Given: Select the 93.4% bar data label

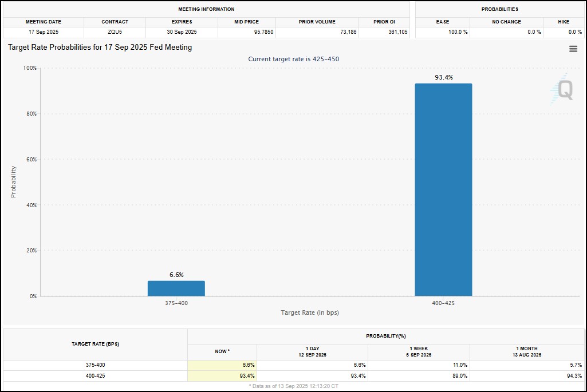Looking at the screenshot, I should coord(443,77).
